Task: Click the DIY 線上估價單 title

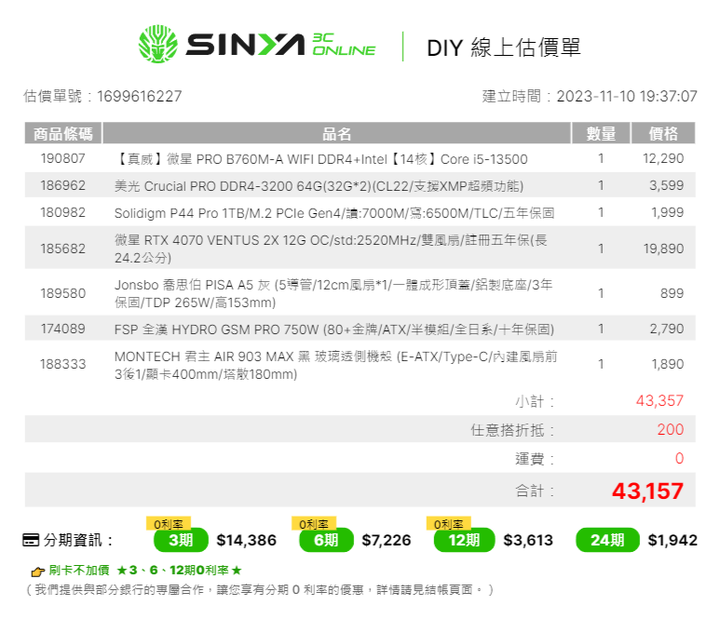Action: 504,47
